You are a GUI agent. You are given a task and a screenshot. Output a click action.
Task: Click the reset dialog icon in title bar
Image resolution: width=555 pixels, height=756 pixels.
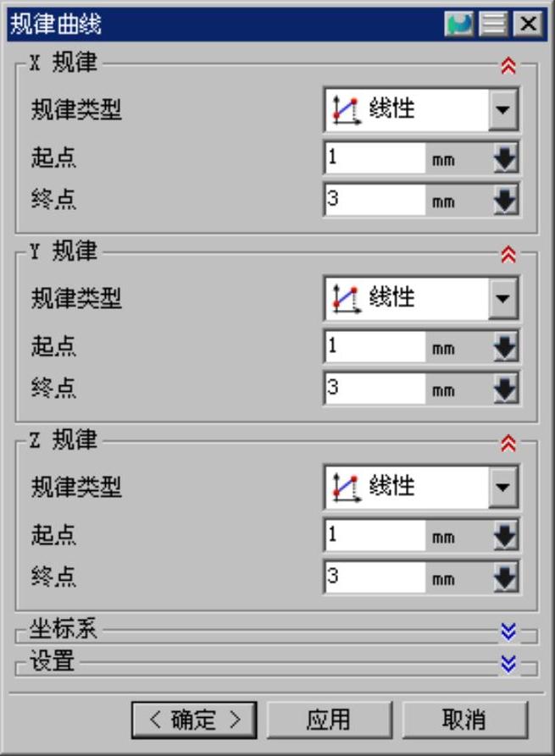pos(458,23)
